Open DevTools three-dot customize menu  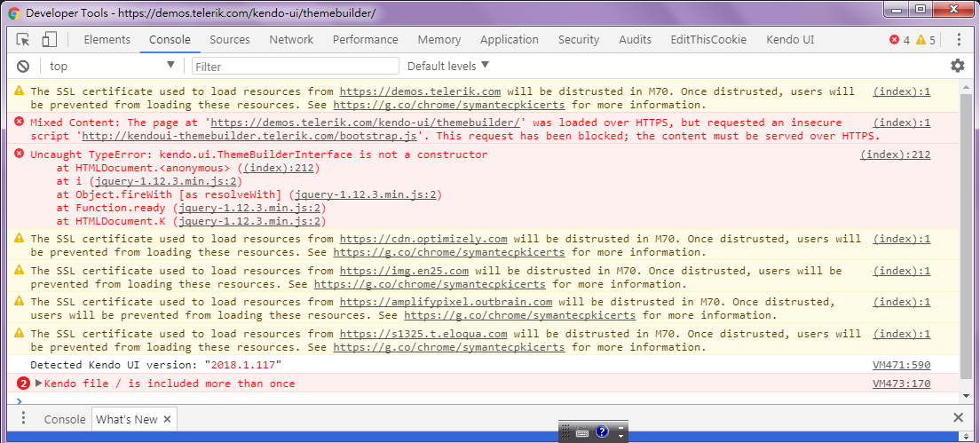point(959,40)
